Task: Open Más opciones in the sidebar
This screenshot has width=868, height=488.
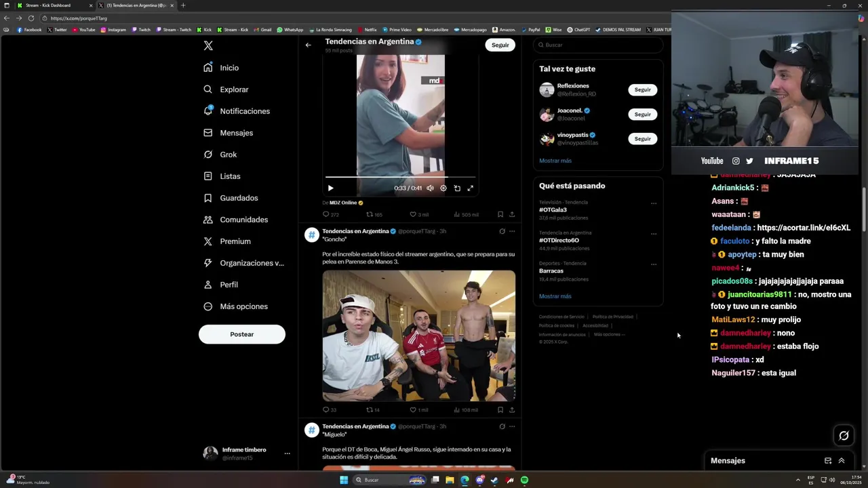Action: click(236, 306)
